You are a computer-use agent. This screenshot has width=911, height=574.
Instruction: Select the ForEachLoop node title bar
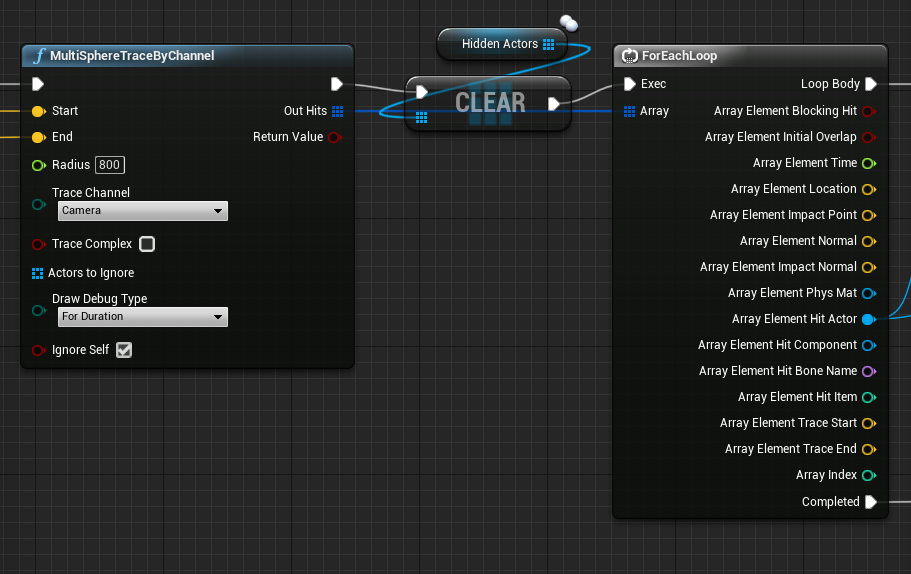pyautogui.click(x=750, y=56)
